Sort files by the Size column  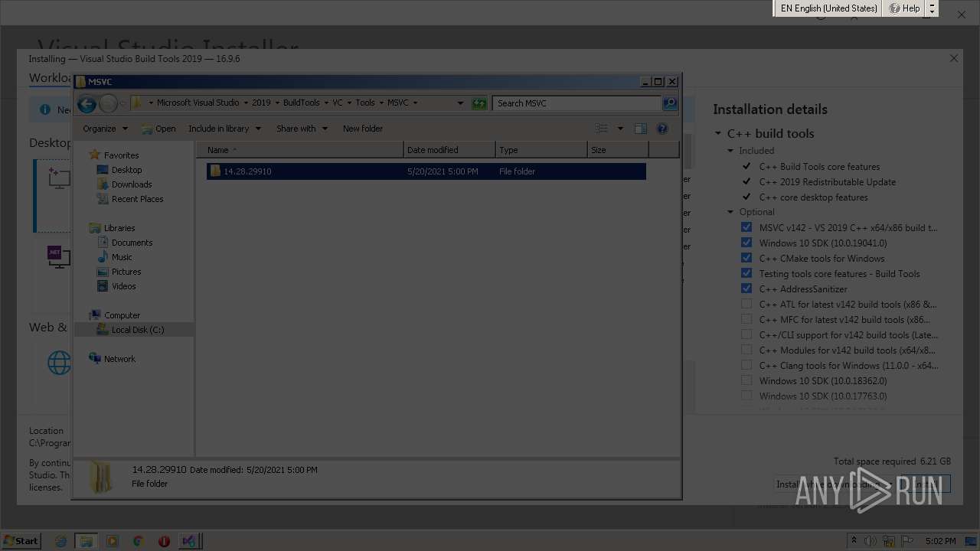coord(618,150)
